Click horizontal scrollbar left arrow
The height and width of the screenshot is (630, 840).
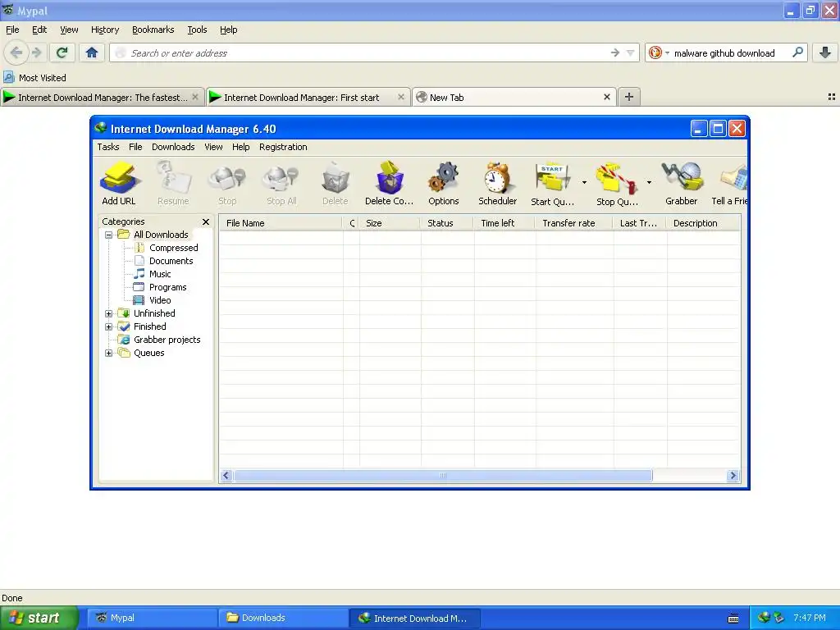point(226,476)
